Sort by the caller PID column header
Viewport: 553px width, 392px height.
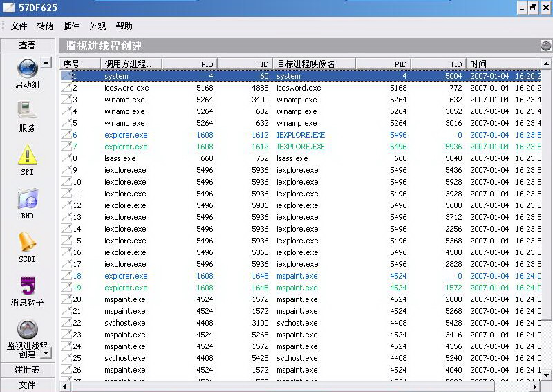(x=189, y=64)
